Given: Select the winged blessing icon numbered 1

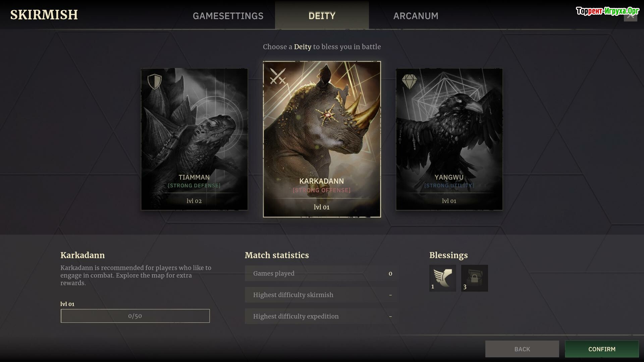Looking at the screenshot, I should (x=442, y=278).
